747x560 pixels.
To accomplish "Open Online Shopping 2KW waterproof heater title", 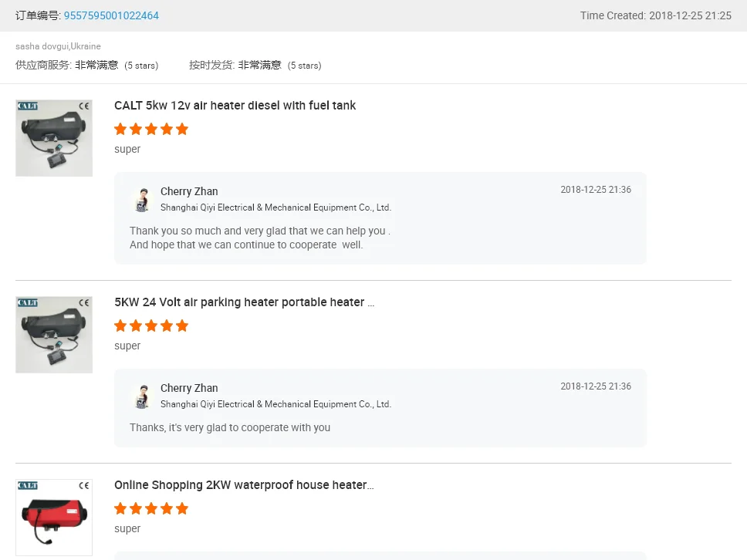I will coord(244,485).
